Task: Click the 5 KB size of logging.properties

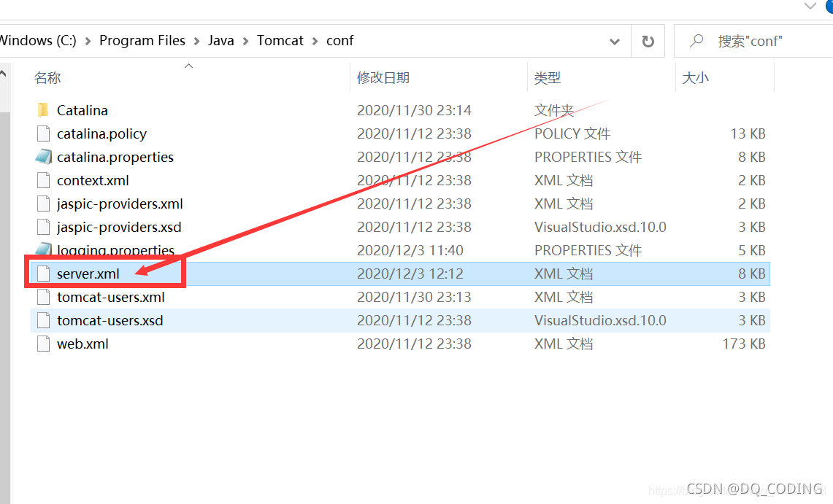Action: coord(752,250)
